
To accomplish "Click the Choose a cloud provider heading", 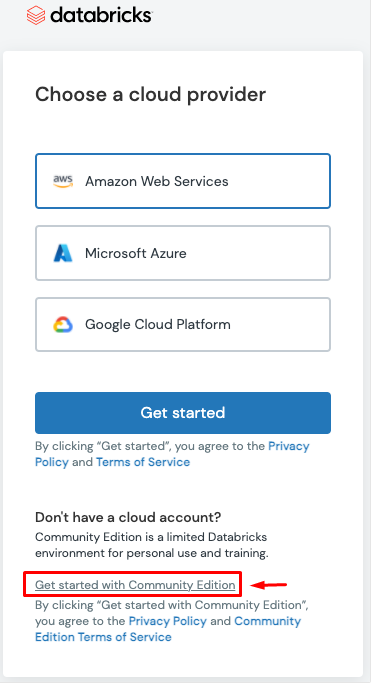I will click(x=151, y=95).
